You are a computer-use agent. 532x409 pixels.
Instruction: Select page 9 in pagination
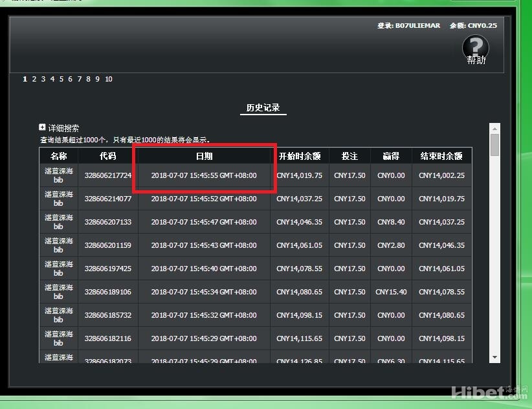[x=98, y=79]
